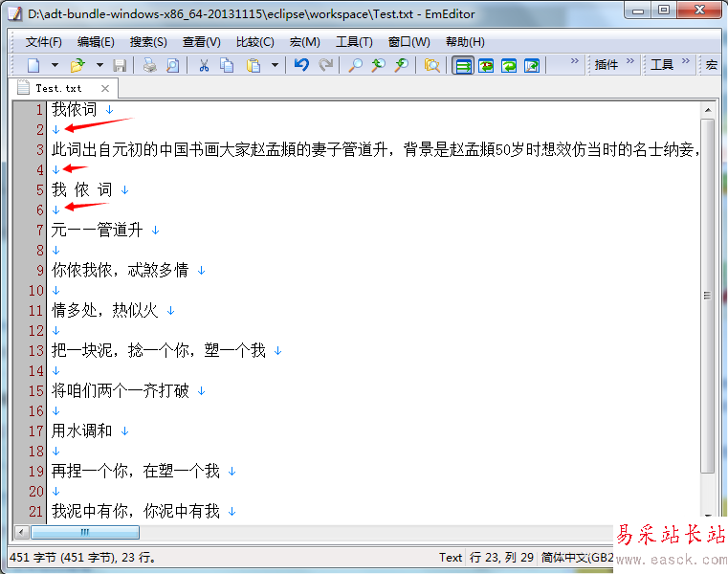
Task: Toggle Wrap by Characters button
Action: click(x=486, y=65)
